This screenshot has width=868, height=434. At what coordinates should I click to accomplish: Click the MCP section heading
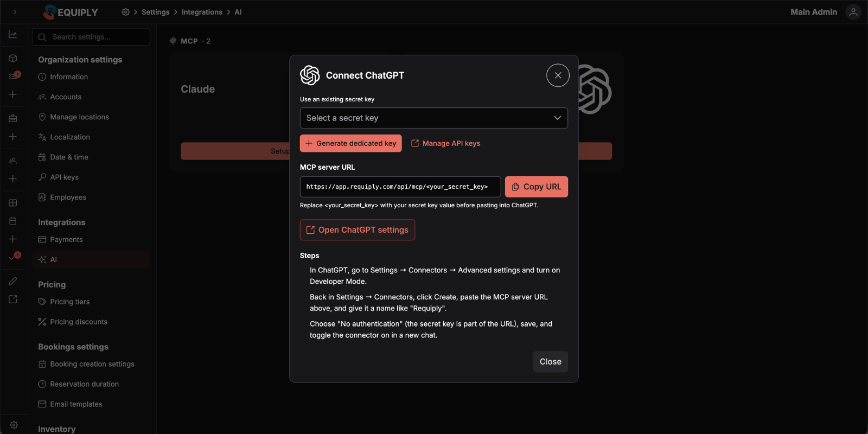click(x=189, y=41)
